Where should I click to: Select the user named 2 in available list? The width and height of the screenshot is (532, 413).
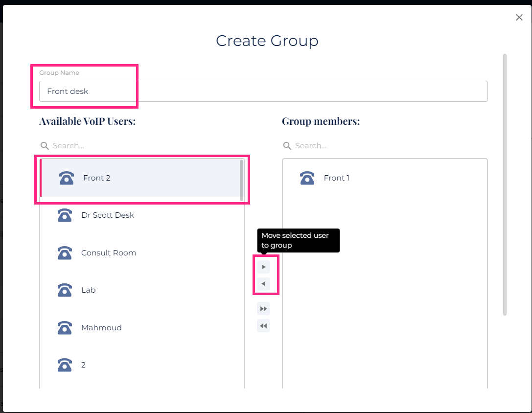[83, 365]
